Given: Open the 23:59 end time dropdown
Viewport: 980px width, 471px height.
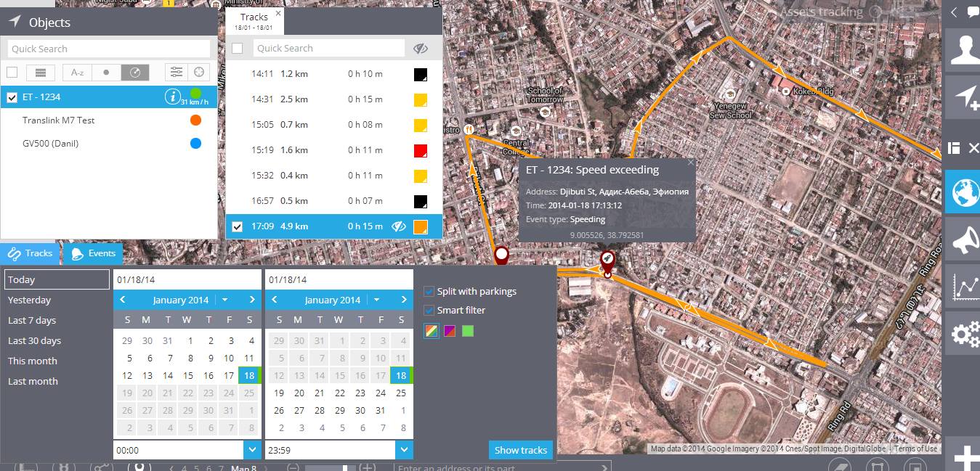Looking at the screenshot, I should coord(404,450).
